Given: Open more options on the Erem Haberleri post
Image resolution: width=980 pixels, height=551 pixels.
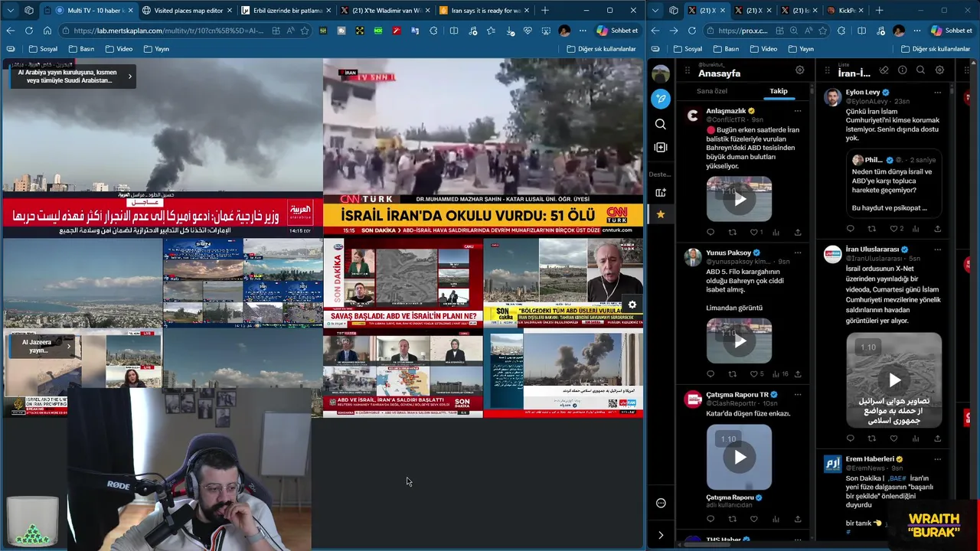Looking at the screenshot, I should pos(937,459).
